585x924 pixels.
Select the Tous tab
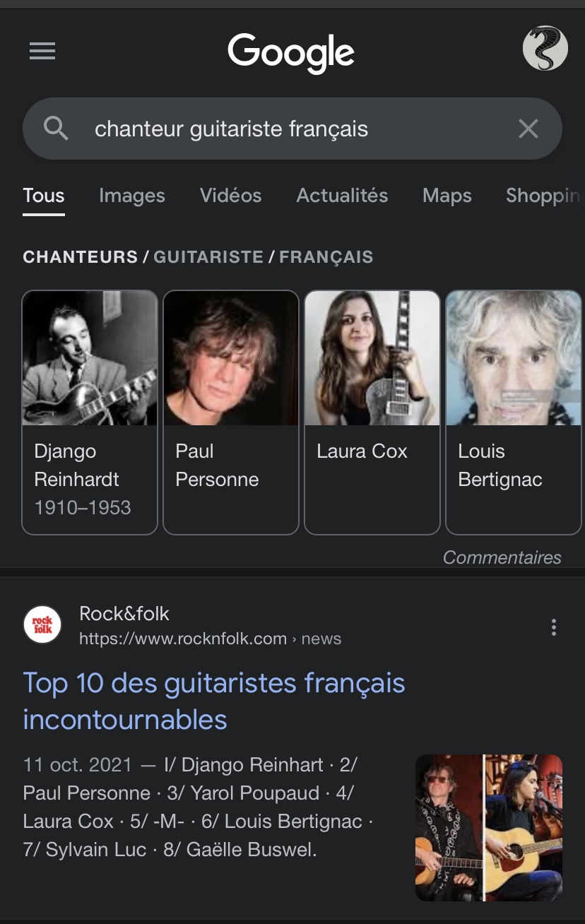click(44, 196)
